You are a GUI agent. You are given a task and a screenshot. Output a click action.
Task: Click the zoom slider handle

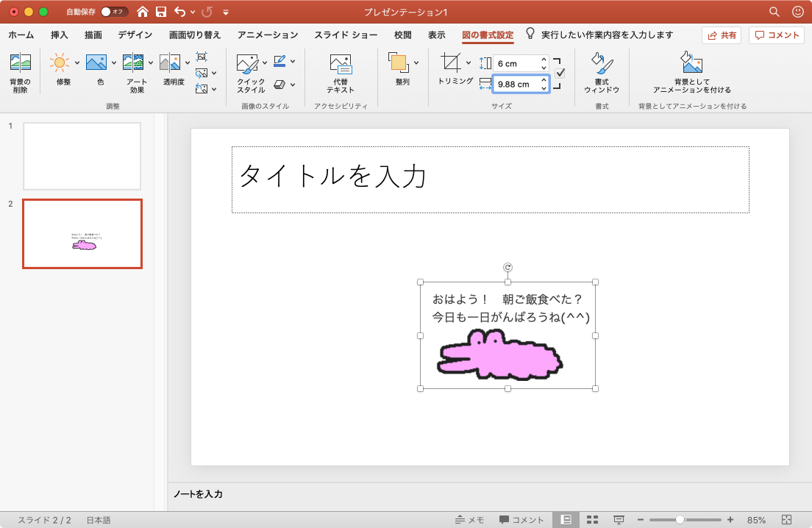tap(680, 520)
